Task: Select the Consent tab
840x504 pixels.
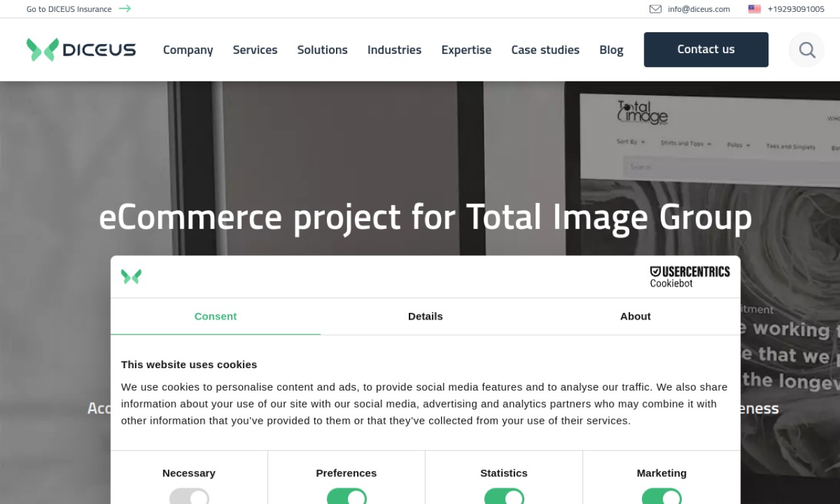Action: [x=215, y=316]
